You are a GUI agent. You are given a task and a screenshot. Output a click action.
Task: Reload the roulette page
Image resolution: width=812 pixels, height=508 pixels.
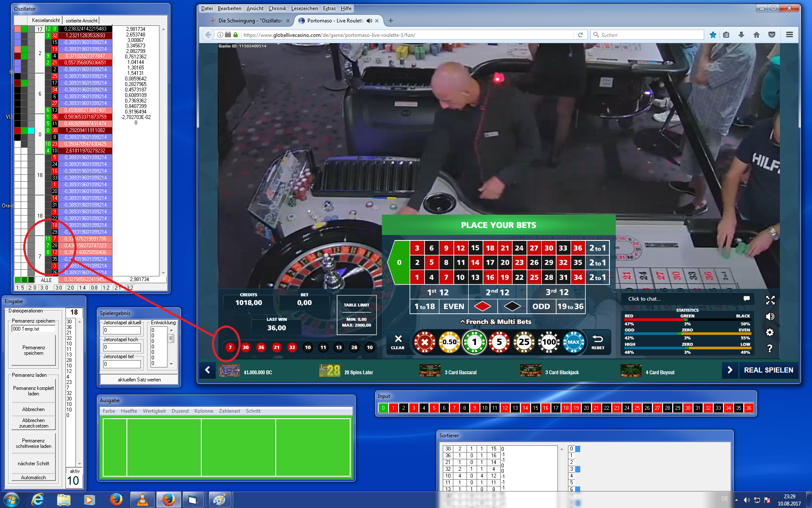[x=580, y=35]
